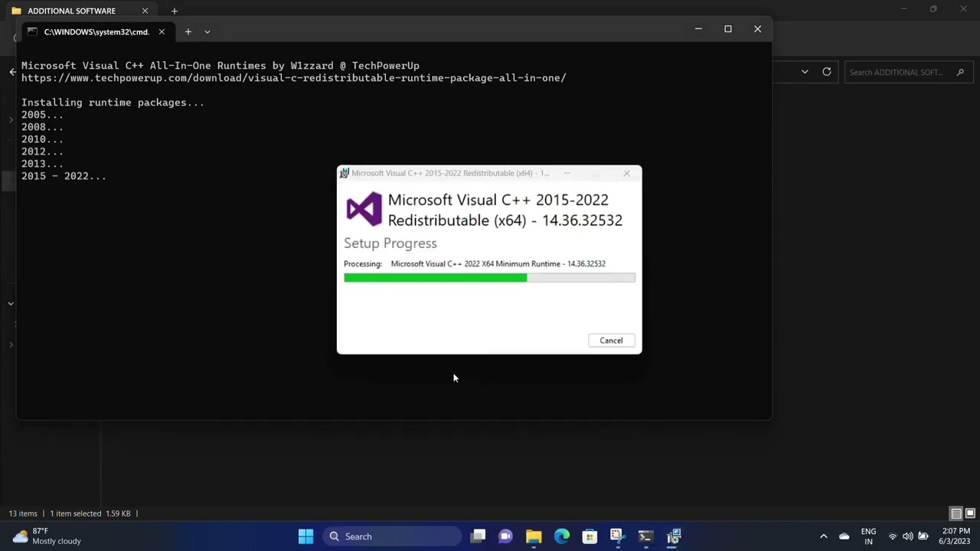
Task: Open the battery status icon
Action: [x=923, y=536]
